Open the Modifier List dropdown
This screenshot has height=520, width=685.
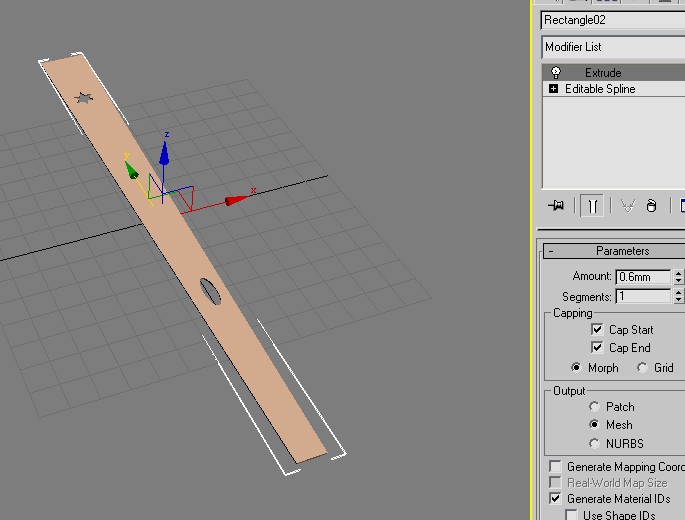click(x=613, y=47)
